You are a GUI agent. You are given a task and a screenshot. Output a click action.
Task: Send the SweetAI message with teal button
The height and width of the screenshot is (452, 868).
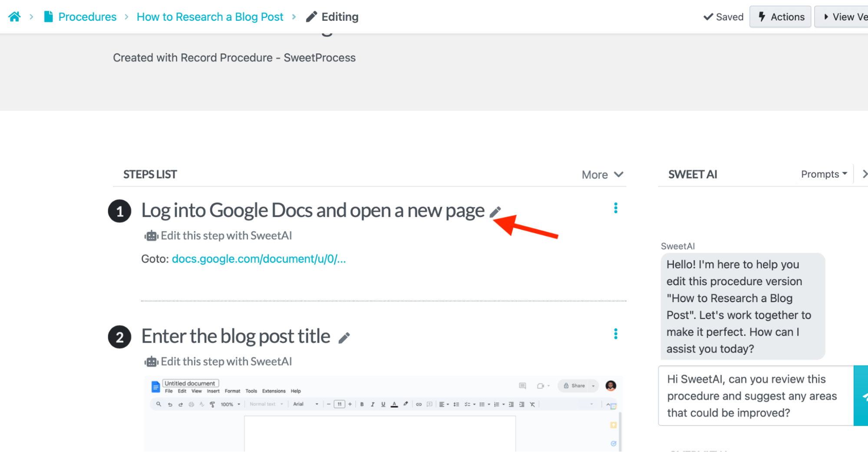pyautogui.click(x=861, y=396)
